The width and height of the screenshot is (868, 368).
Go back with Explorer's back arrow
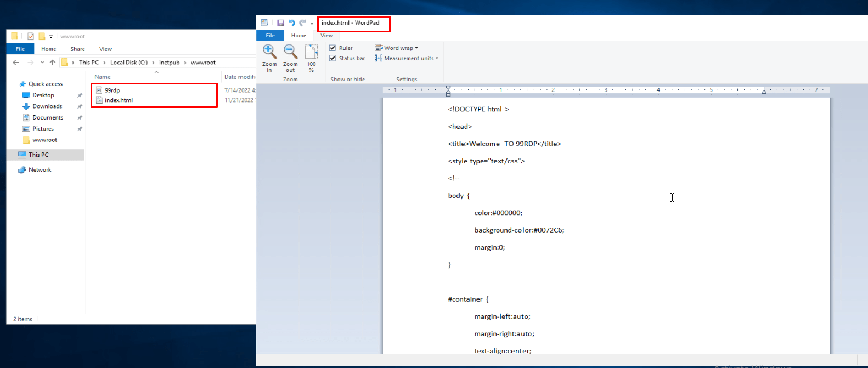coord(16,63)
